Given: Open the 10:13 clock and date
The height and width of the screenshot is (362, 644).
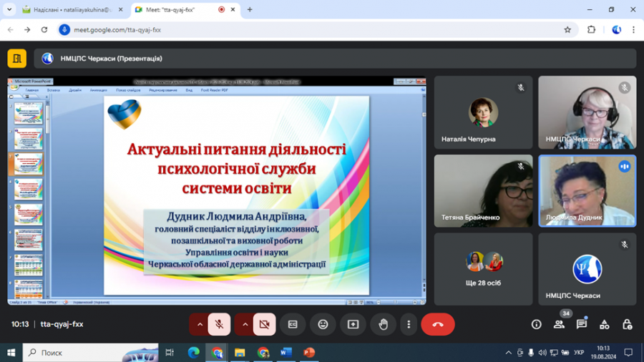Looking at the screenshot, I should [x=603, y=353].
